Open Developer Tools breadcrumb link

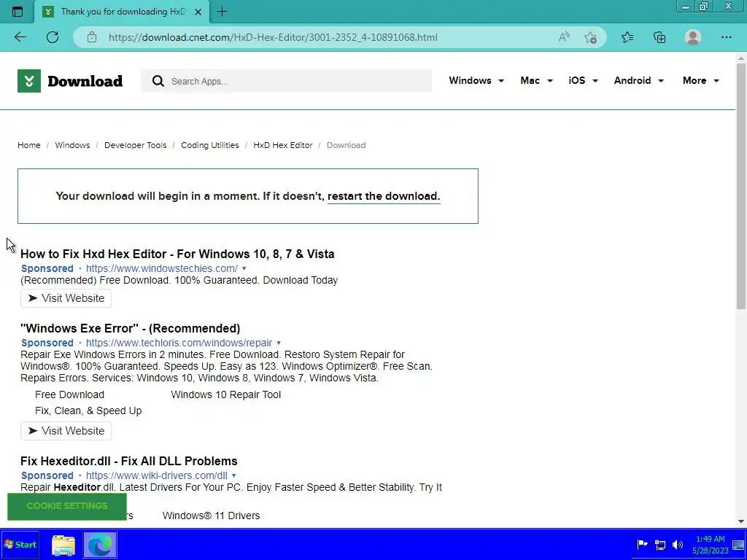pos(135,145)
